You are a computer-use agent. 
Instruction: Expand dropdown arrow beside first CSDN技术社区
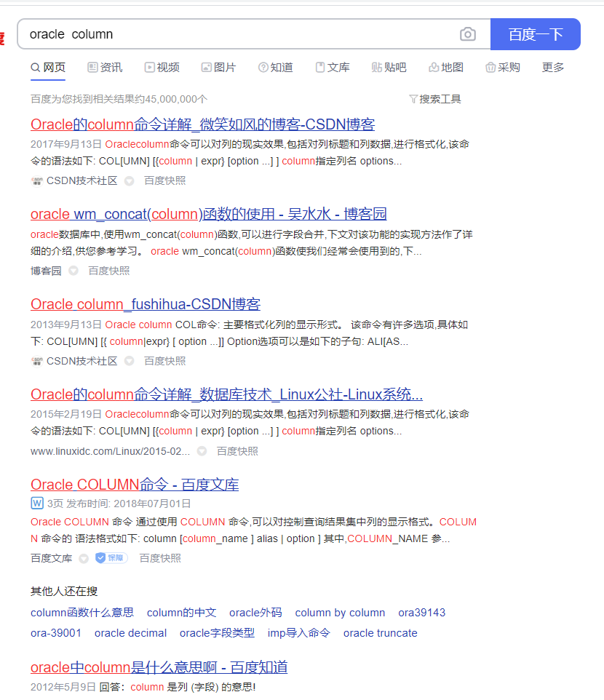click(129, 180)
